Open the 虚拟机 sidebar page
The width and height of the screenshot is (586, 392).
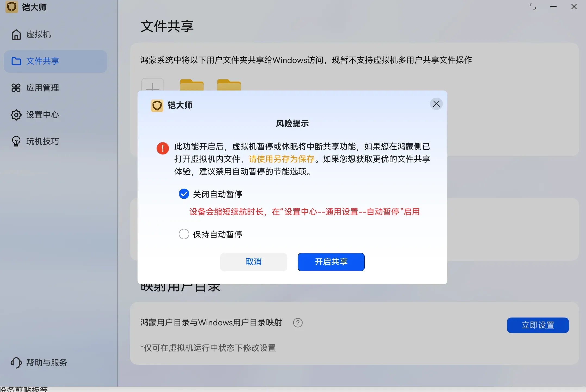point(55,35)
